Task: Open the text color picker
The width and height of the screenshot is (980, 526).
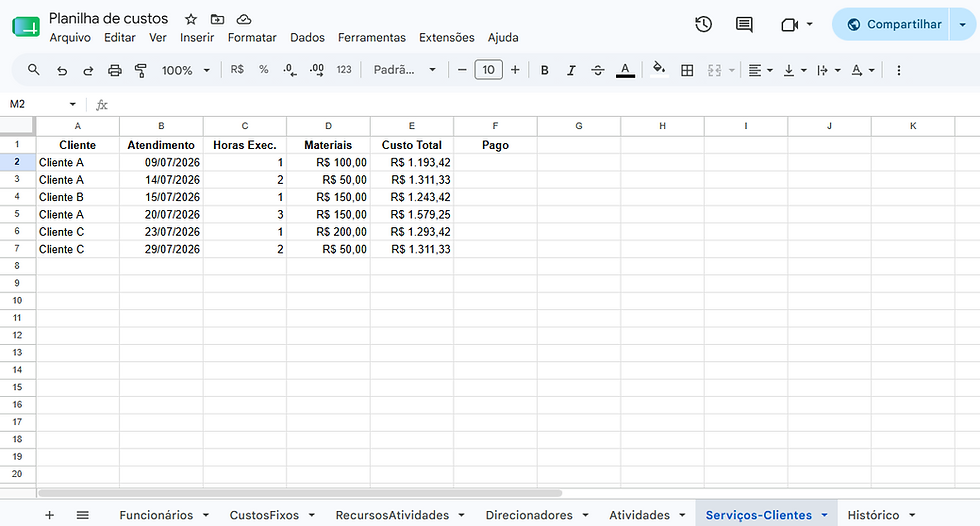Action: (x=625, y=70)
